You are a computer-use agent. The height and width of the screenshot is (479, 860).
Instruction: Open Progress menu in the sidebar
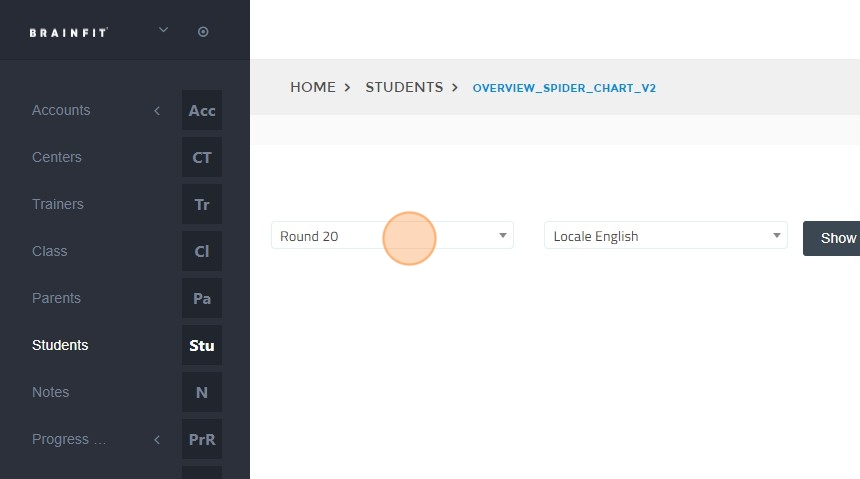[69, 439]
